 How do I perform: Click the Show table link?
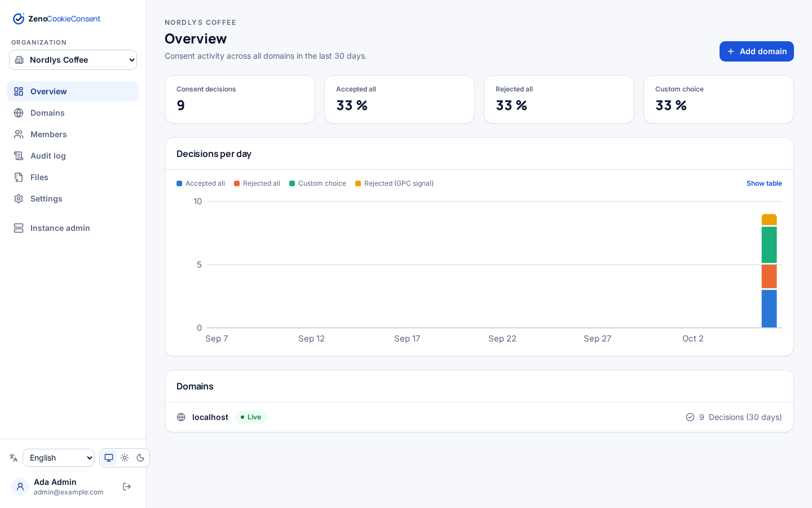point(764,183)
